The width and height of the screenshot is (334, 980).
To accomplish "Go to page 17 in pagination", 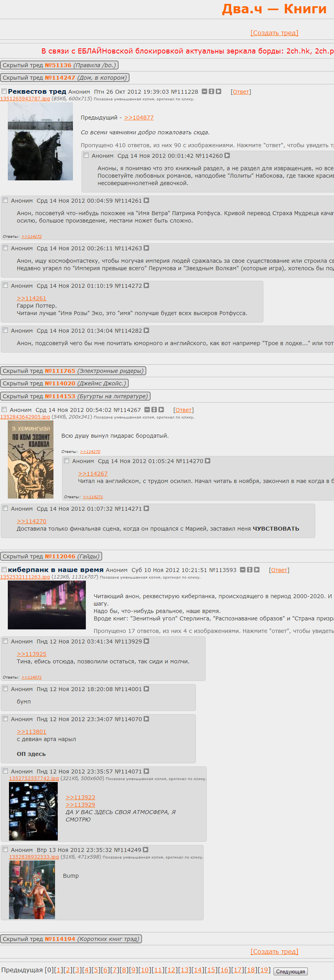I will (238, 970).
